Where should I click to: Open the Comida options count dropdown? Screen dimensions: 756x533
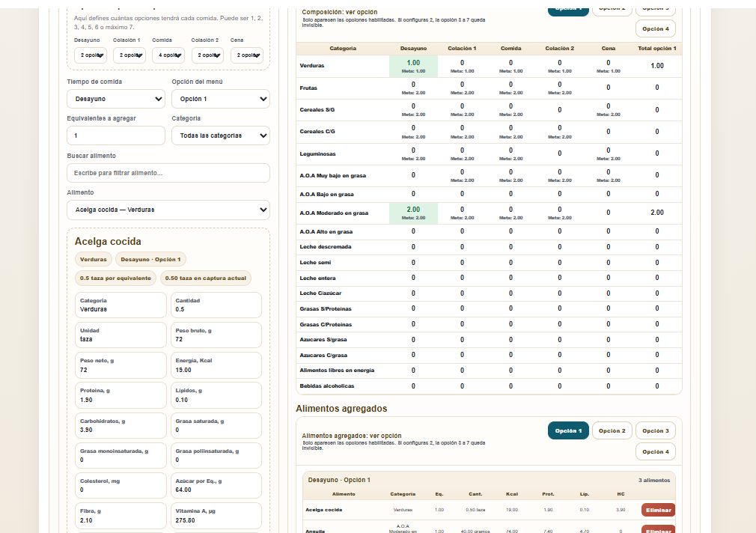pos(168,55)
